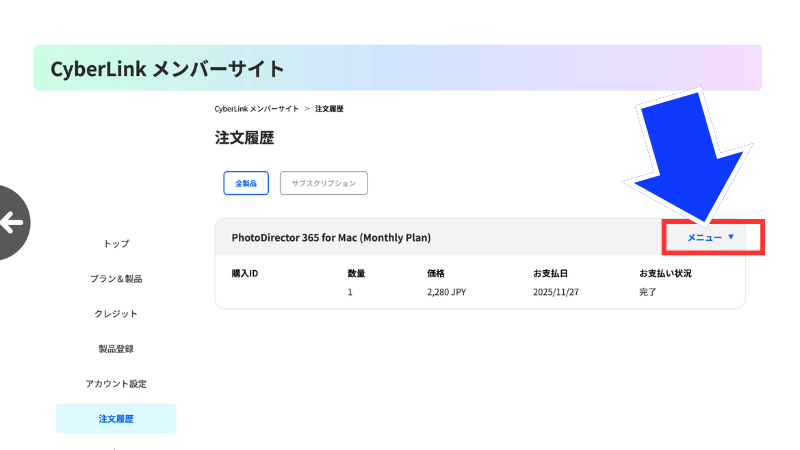Click the 価格 column header
800x450 pixels.
coord(436,273)
